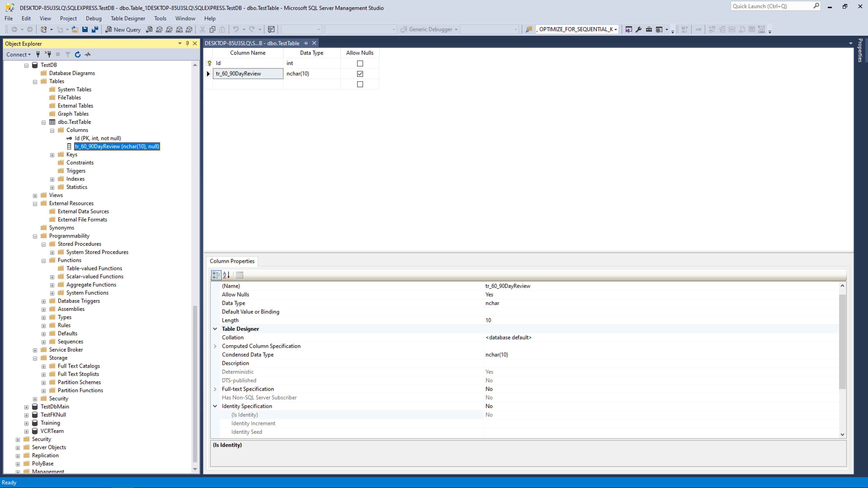868x488 pixels.
Task: Click the Disconnect icon in Object Explorer
Action: pyautogui.click(x=48, y=54)
